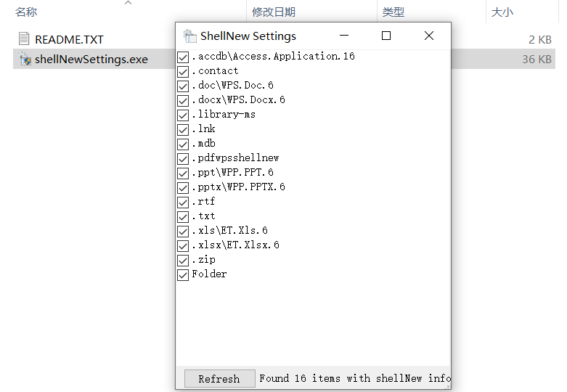Image resolution: width=567 pixels, height=392 pixels.
Task: Click the sort arrow above 名称 column
Action: pyautogui.click(x=128, y=3)
